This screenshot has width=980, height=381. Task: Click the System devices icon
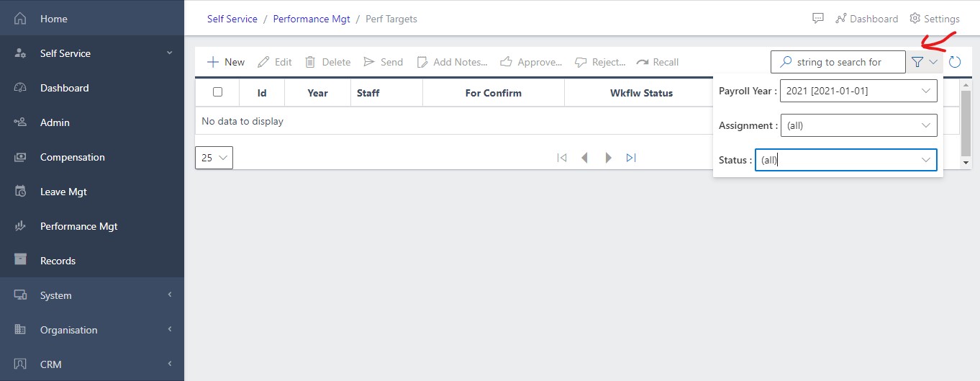[21, 295]
